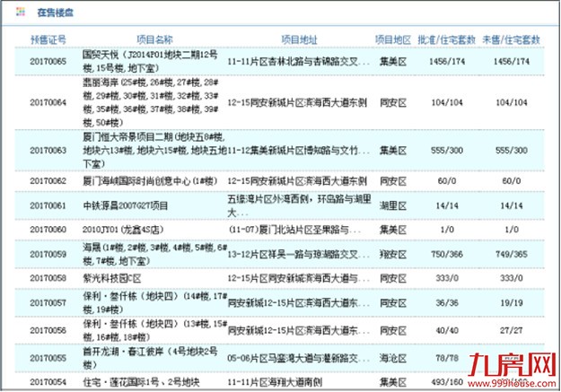Click the 批准/住宅套数 column header
561x392 pixels.
click(x=446, y=39)
